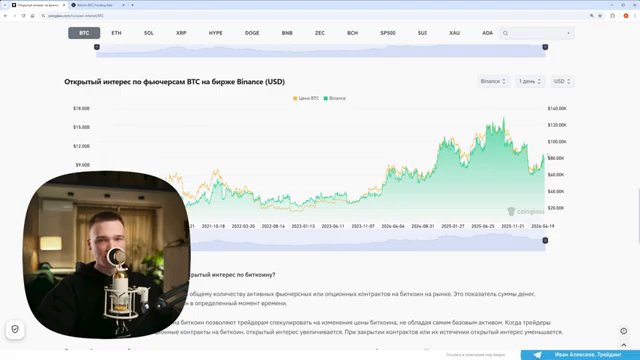
Task: Click the webcam video overlay
Action: pyautogui.click(x=107, y=254)
